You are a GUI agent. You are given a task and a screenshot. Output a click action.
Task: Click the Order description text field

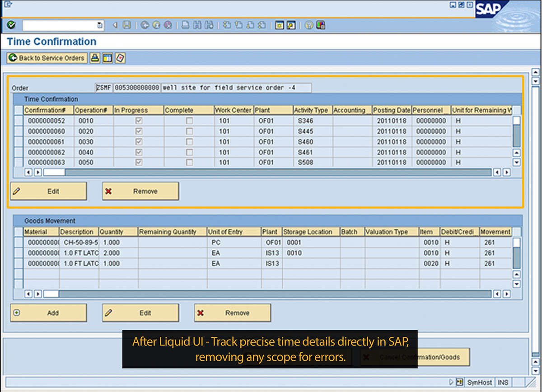[236, 88]
